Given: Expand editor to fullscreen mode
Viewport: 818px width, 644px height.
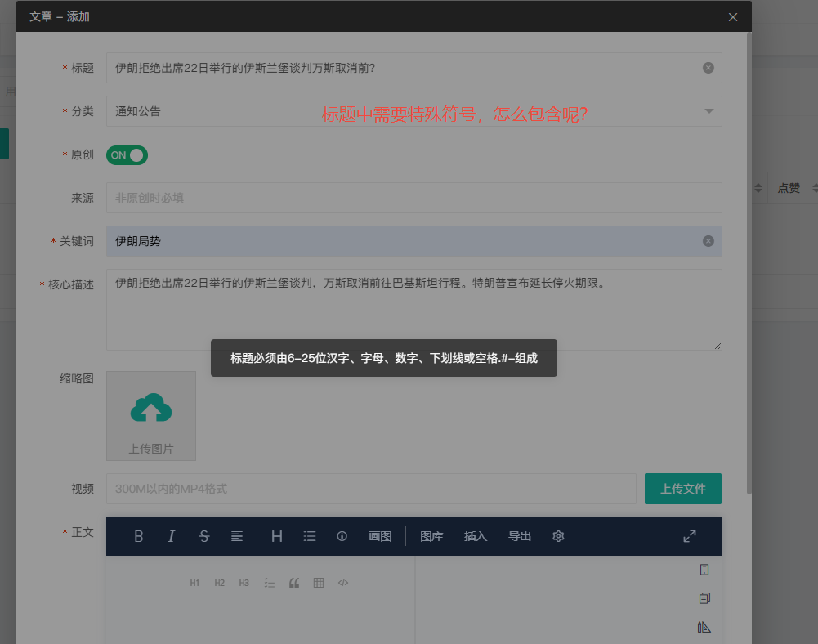Looking at the screenshot, I should (690, 536).
